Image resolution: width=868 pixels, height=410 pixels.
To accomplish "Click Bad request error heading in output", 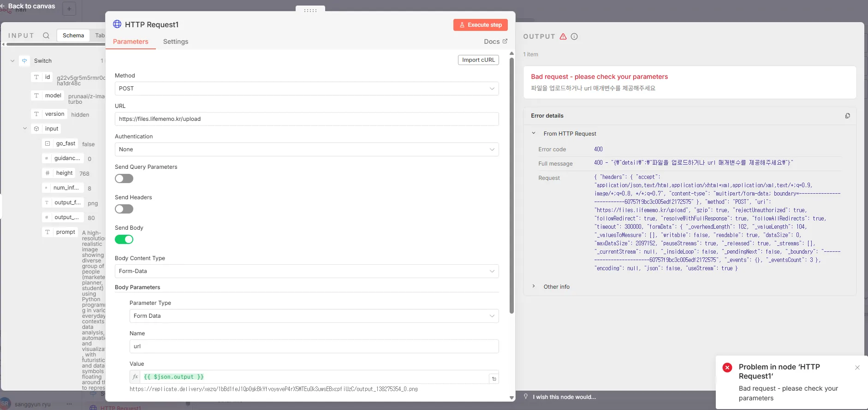I will pyautogui.click(x=599, y=77).
